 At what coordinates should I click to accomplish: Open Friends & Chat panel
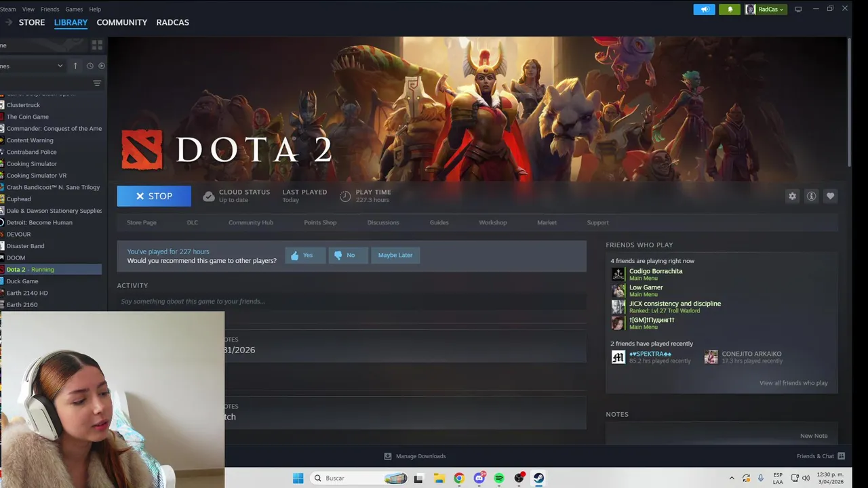[821, 456]
